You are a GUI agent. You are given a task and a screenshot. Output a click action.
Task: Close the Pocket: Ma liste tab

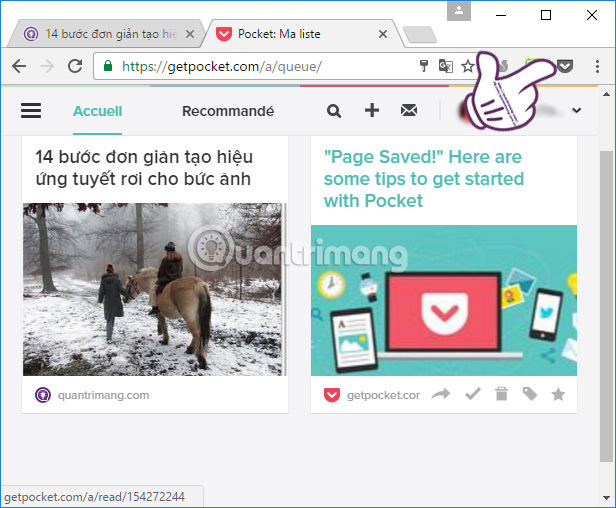tap(383, 34)
